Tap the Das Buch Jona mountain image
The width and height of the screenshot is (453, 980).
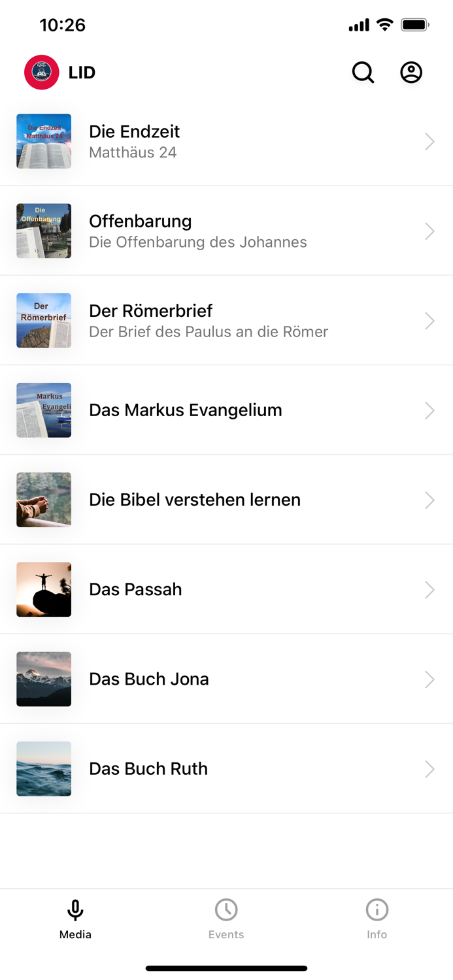click(43, 679)
